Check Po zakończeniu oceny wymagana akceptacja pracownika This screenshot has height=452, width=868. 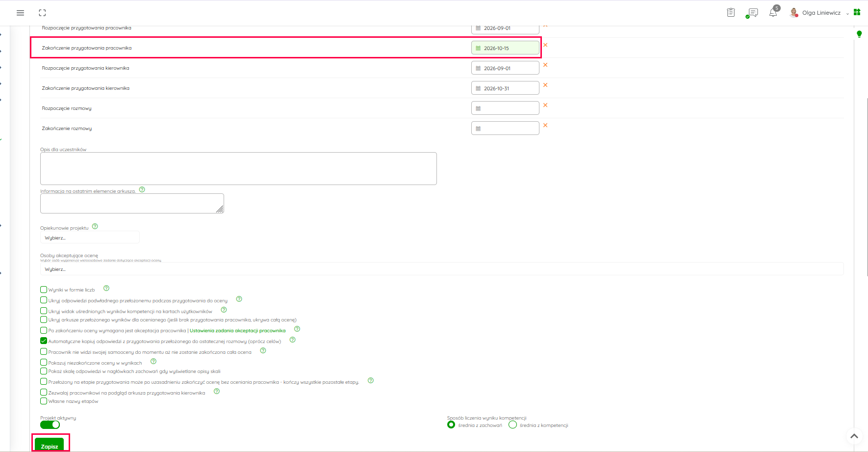44,330
